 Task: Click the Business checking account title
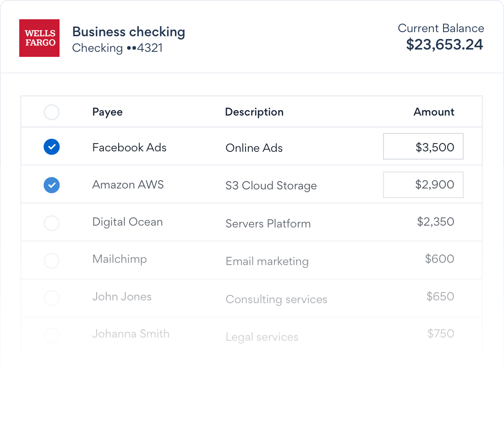pos(129,32)
